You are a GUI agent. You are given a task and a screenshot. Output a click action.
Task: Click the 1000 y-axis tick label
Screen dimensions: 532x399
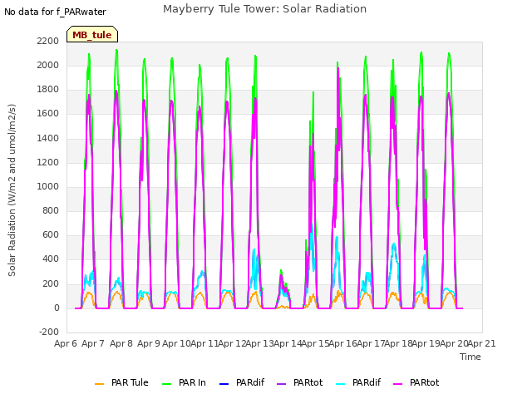(48, 186)
